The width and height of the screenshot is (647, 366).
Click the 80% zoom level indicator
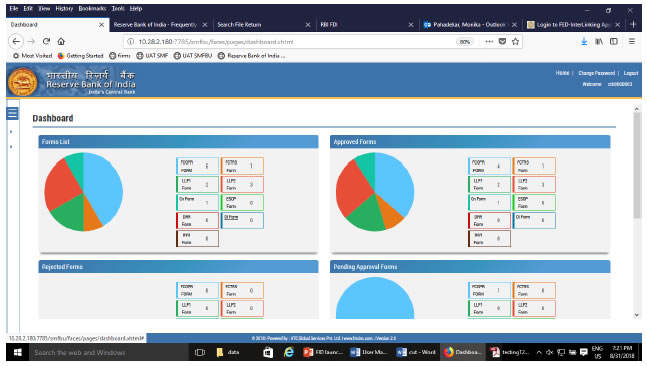[x=465, y=42]
